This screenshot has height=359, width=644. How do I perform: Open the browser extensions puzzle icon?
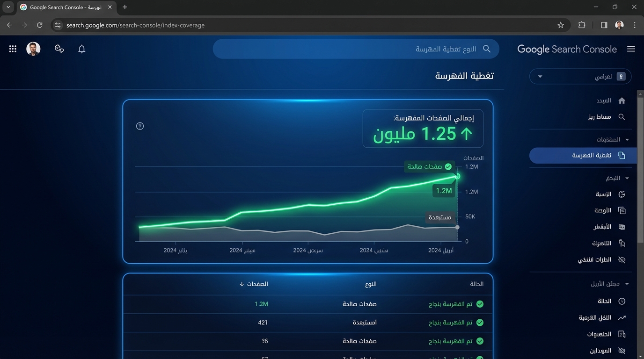(582, 25)
